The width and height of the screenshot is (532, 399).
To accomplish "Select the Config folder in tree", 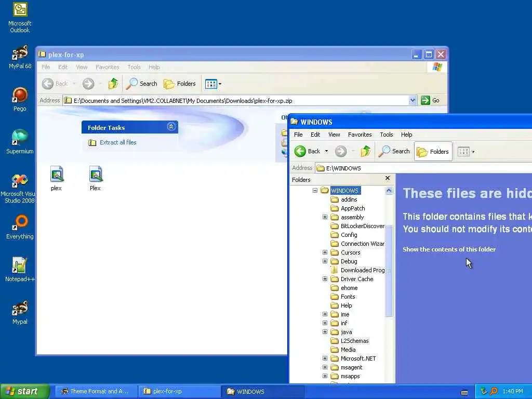I will (344, 235).
